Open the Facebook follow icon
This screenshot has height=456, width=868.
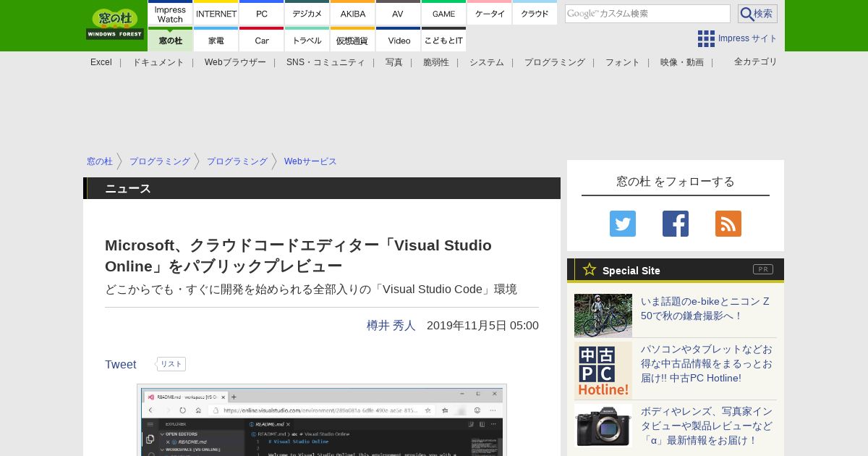676,224
